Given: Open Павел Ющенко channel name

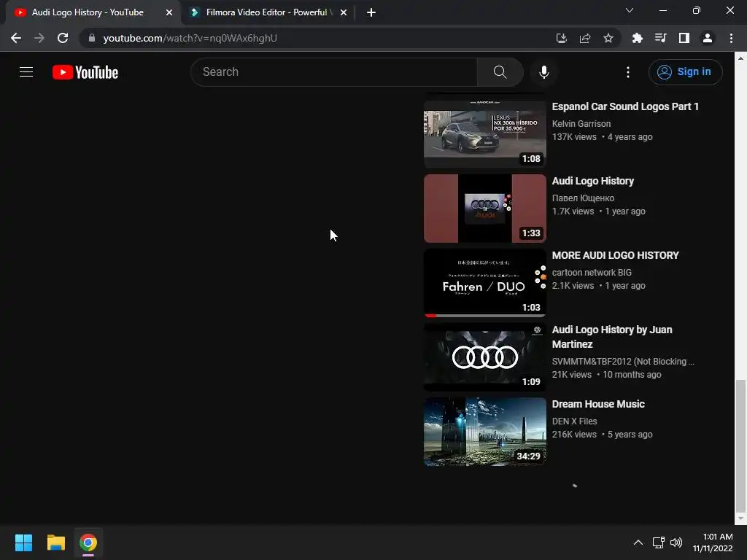Looking at the screenshot, I should pyautogui.click(x=583, y=198).
